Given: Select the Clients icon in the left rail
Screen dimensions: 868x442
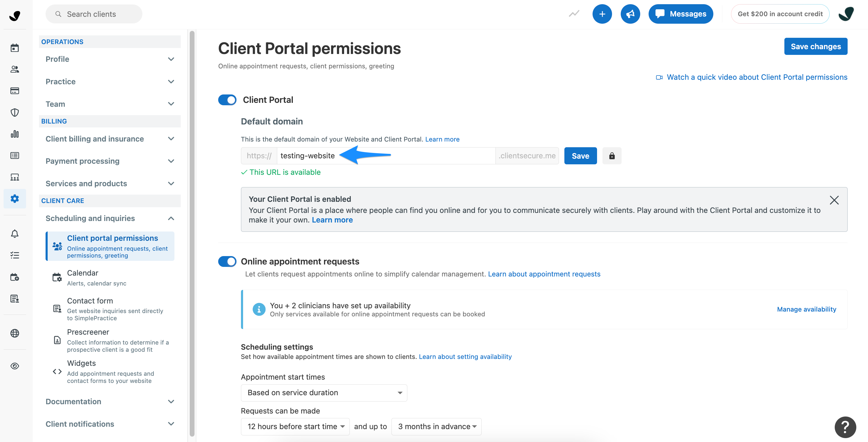Looking at the screenshot, I should 15,69.
